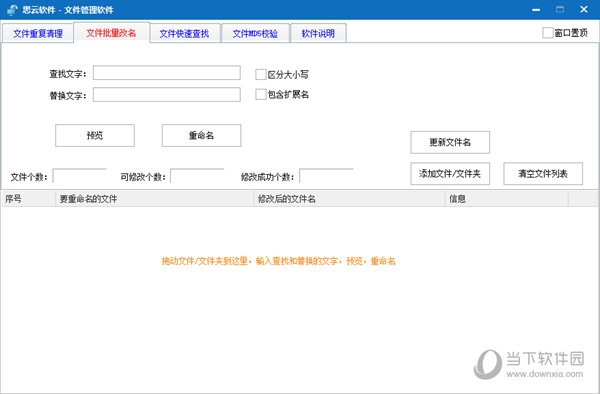Maximize the 思云软件 window

coord(560,10)
